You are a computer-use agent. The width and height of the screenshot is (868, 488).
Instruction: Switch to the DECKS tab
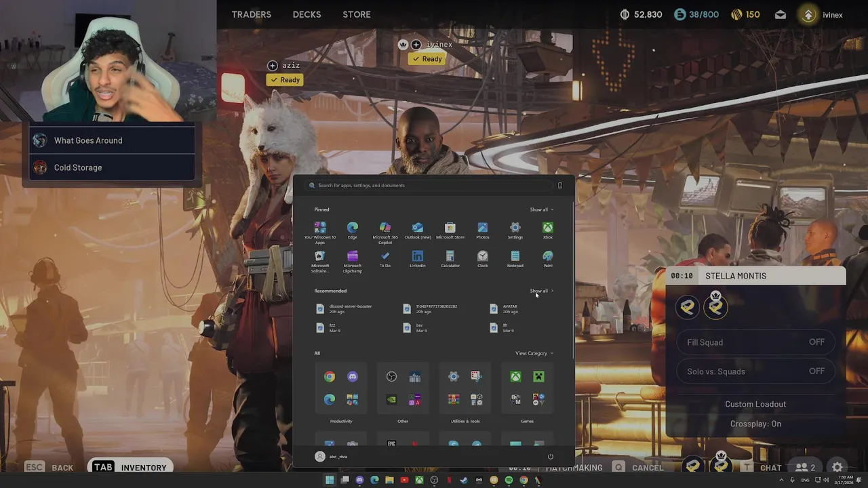pos(307,14)
